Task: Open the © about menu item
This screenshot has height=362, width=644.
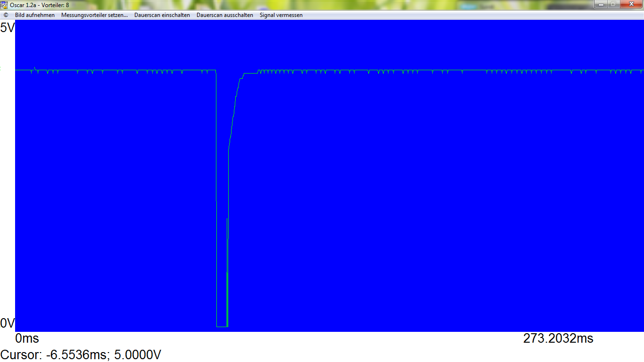Action: (x=6, y=15)
